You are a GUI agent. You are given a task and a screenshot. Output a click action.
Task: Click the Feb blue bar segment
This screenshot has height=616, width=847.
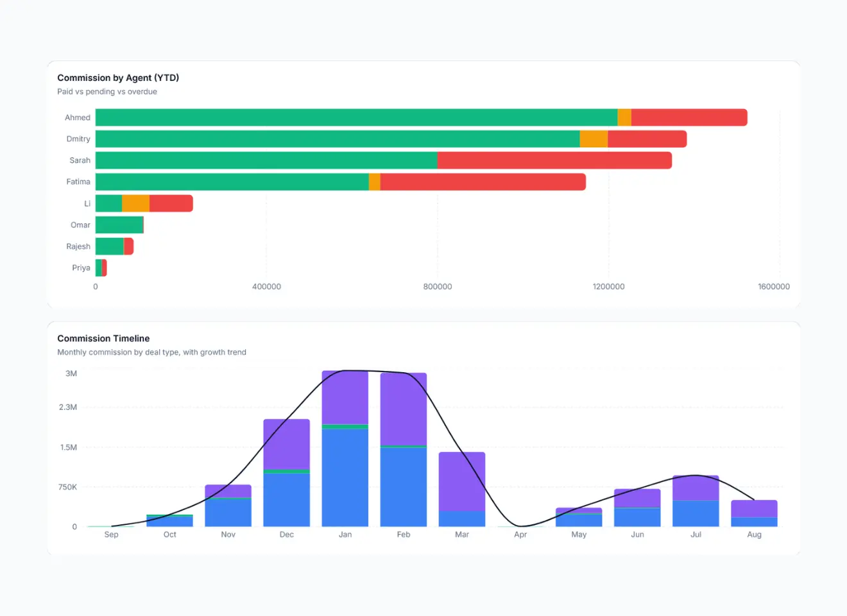coord(404,487)
